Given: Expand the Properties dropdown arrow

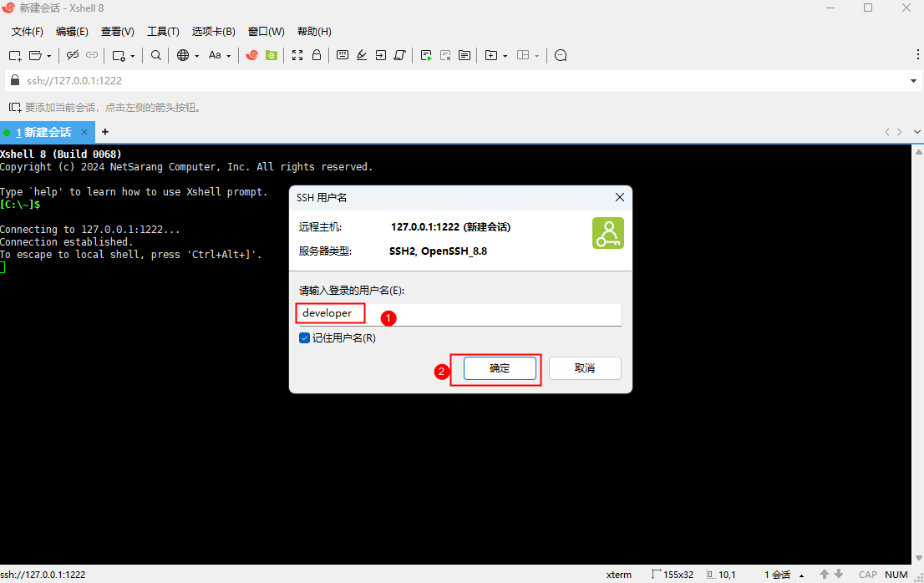Looking at the screenshot, I should pos(133,56).
